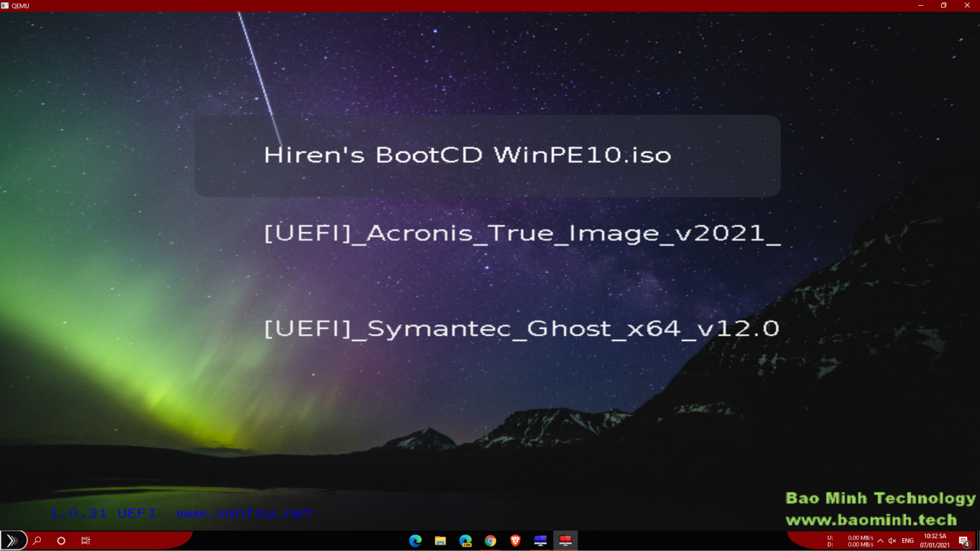Open taskbar search magnifier
This screenshot has height=551, width=980.
tap(37, 541)
